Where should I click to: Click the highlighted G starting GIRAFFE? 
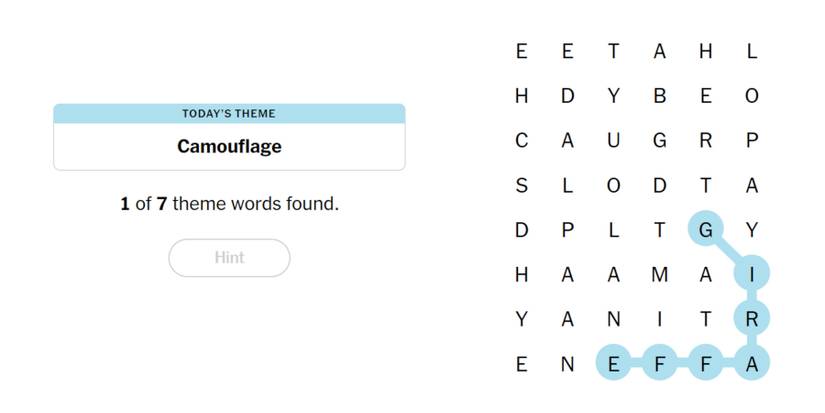(x=705, y=230)
